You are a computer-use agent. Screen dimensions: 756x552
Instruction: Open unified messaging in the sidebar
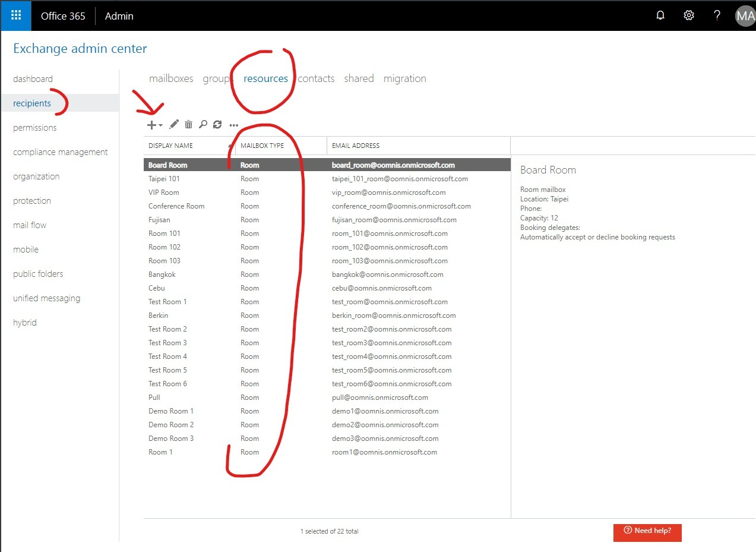pyautogui.click(x=46, y=298)
